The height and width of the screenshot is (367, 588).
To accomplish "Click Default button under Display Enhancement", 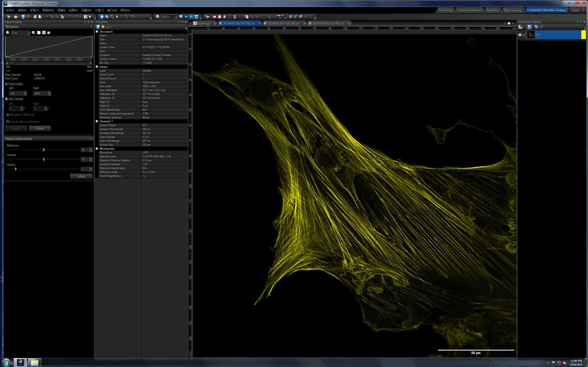I will [81, 176].
